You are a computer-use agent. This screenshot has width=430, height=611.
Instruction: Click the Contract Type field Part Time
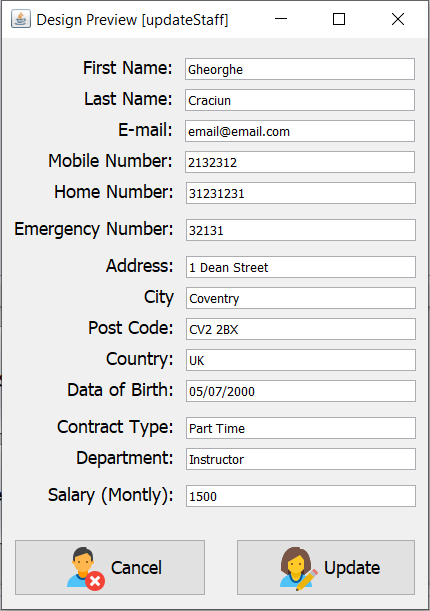point(301,428)
